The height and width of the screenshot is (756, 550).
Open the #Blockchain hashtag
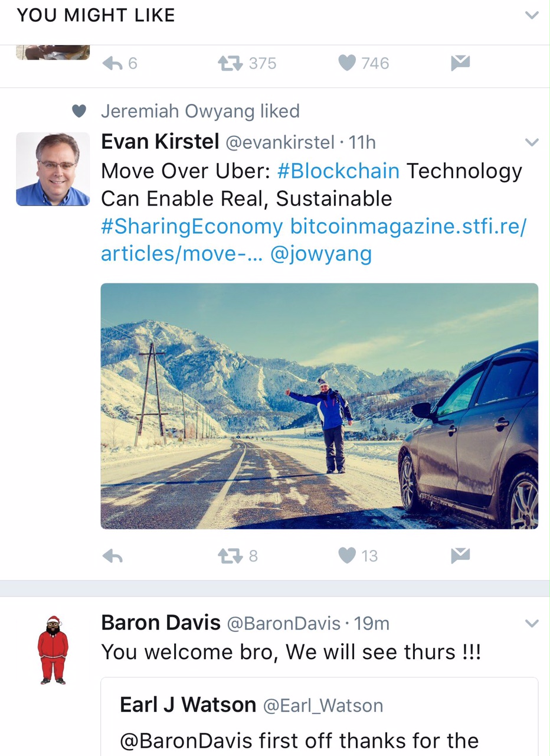[x=338, y=171]
